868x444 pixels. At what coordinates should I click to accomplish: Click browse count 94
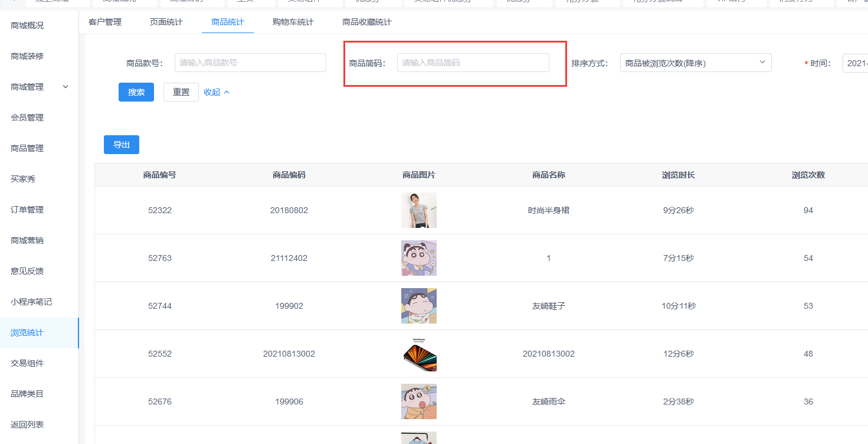coord(808,210)
